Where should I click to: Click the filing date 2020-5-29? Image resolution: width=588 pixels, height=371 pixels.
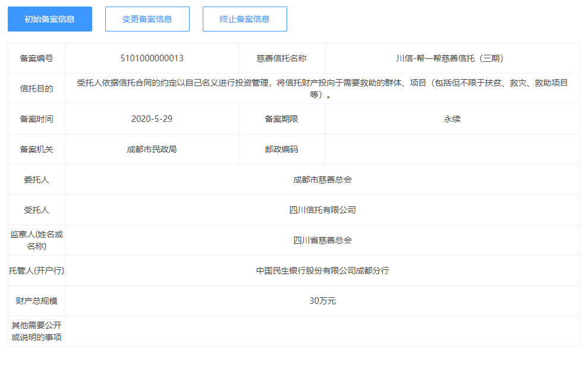[152, 119]
